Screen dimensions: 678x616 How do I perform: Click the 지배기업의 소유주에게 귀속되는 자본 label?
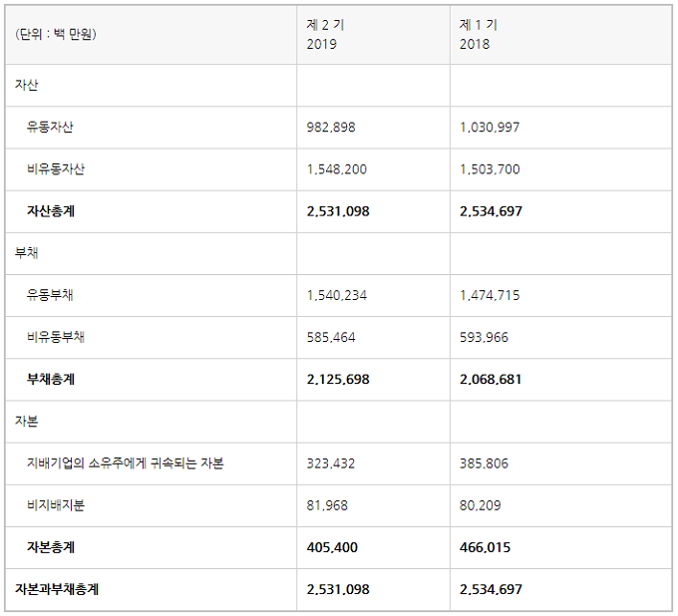tap(125, 463)
